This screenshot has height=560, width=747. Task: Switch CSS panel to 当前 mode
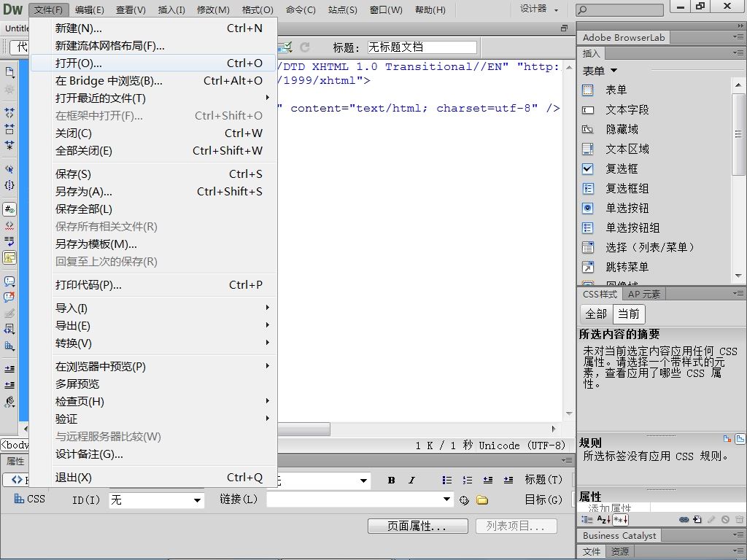(x=629, y=314)
